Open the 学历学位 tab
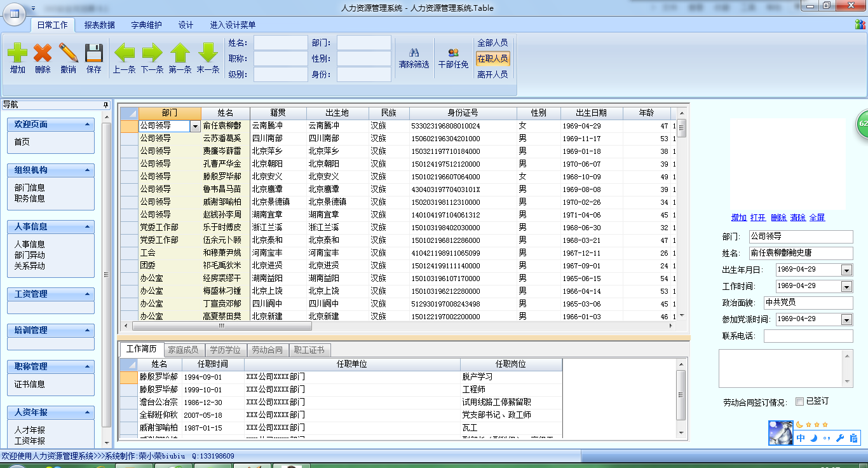 (226, 350)
